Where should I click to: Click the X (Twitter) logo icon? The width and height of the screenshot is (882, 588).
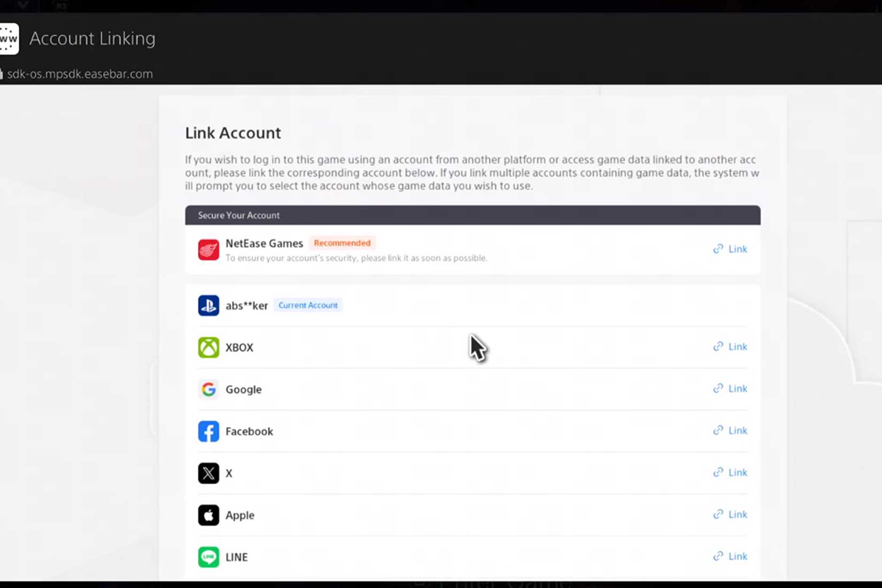[x=208, y=473]
